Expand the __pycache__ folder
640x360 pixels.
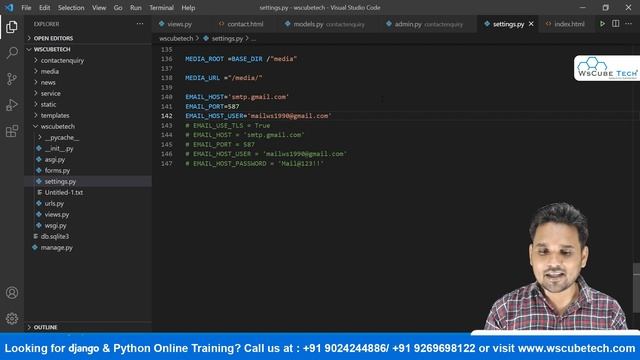pyautogui.click(x=88, y=137)
